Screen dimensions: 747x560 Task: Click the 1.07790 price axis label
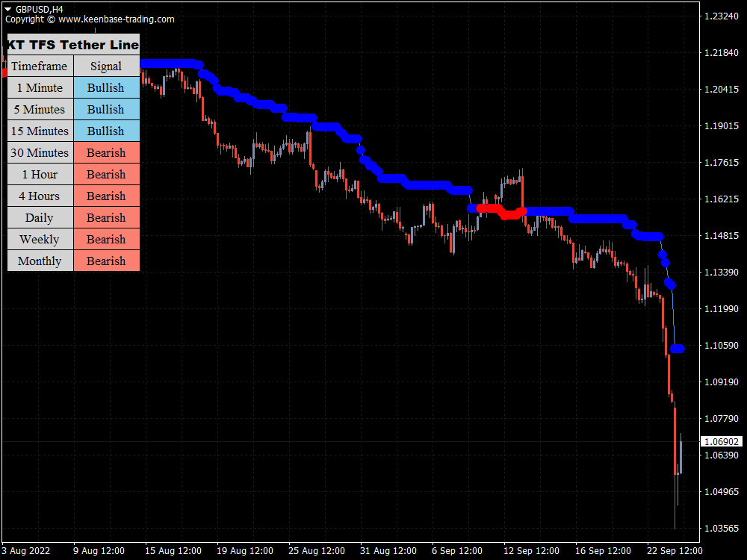point(722,419)
